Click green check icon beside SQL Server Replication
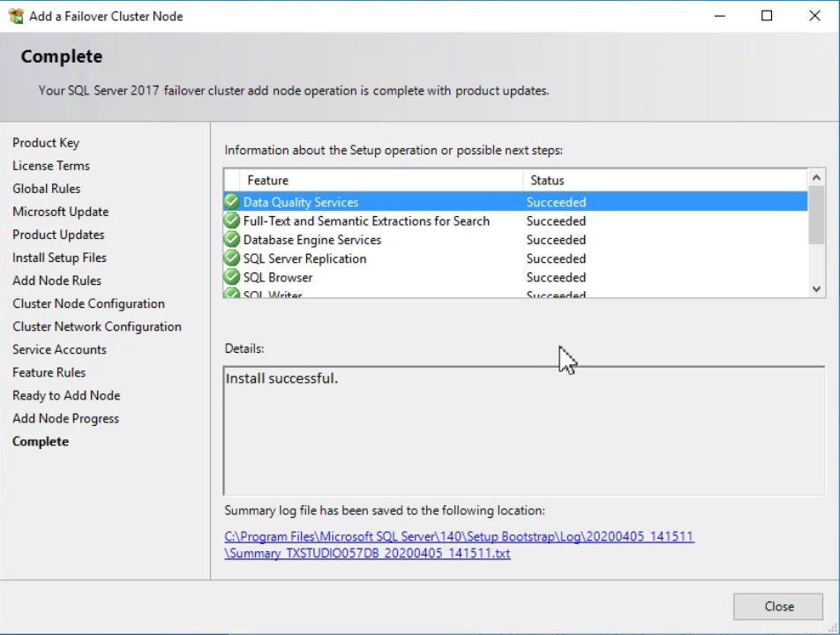Image resolution: width=840 pixels, height=635 pixels. click(232, 258)
